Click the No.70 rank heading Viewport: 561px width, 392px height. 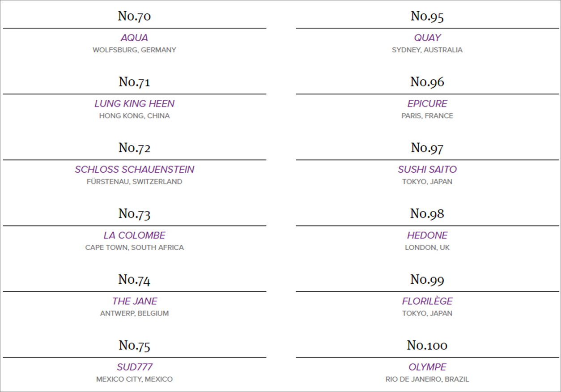click(134, 17)
